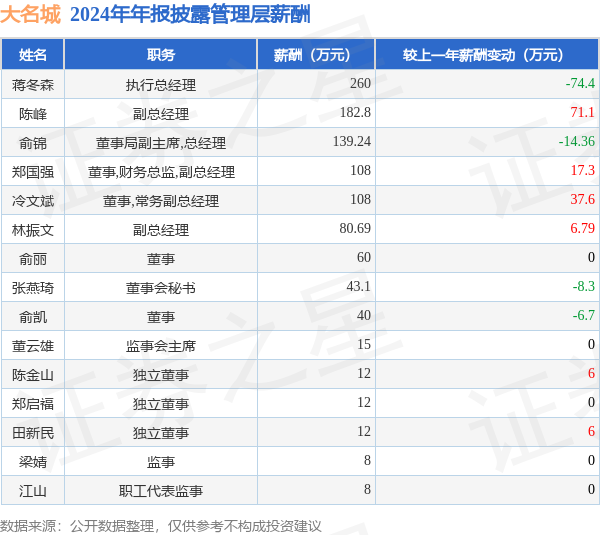Select the name 郑国强
600x535 pixels.
coord(33,172)
